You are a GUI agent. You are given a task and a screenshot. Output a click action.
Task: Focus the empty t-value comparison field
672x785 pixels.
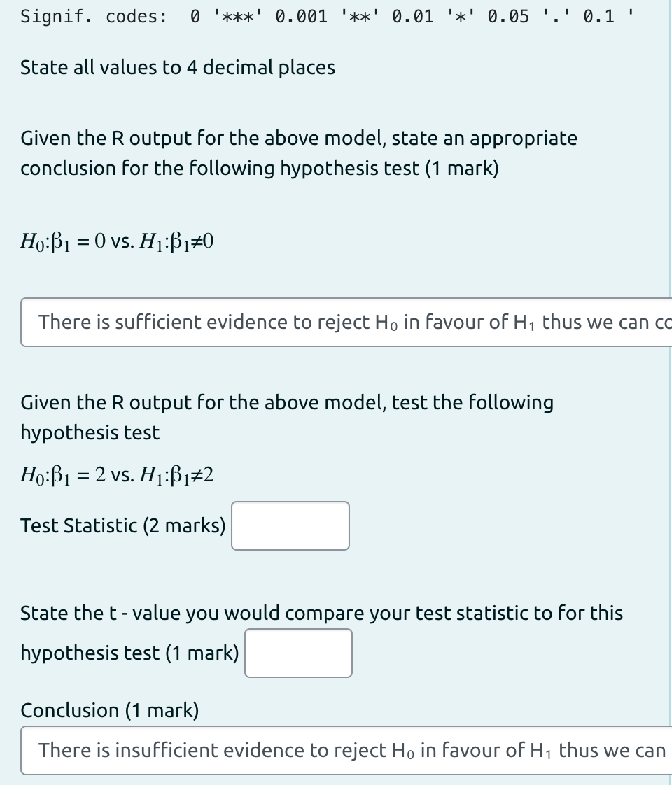click(297, 653)
